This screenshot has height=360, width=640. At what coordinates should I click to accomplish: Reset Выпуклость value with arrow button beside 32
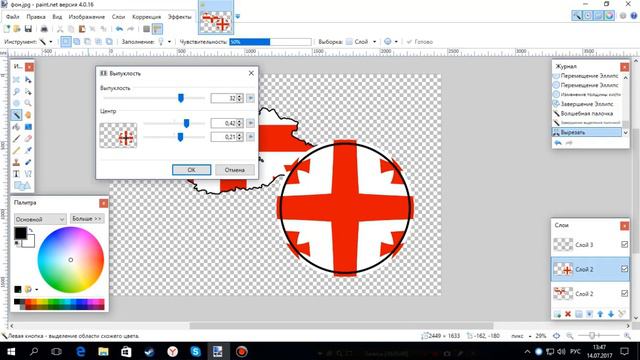250,98
